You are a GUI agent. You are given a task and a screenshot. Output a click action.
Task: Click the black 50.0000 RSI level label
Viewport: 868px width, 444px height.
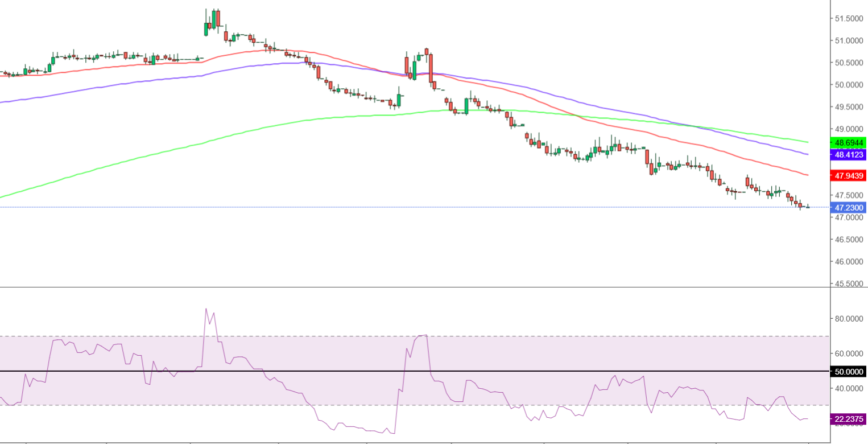click(x=848, y=372)
